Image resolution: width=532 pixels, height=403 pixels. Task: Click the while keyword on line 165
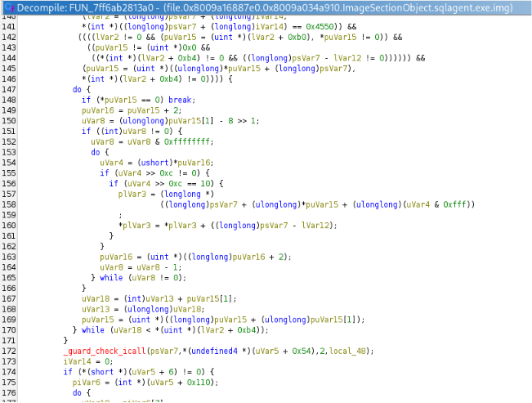tap(111, 278)
